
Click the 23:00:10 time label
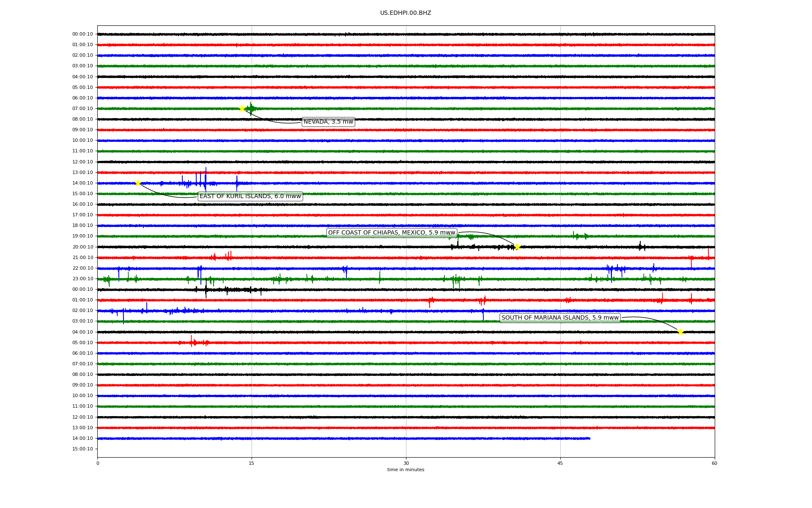82,279
